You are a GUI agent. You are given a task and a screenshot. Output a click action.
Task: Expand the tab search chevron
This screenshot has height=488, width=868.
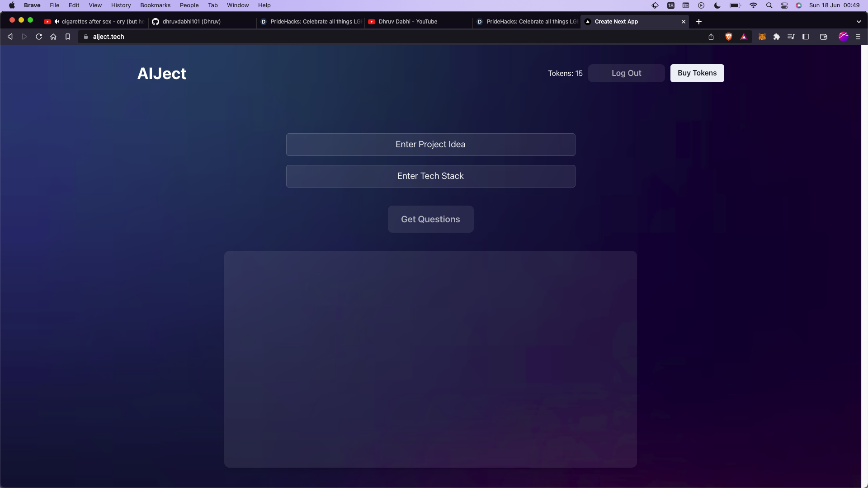(x=859, y=22)
